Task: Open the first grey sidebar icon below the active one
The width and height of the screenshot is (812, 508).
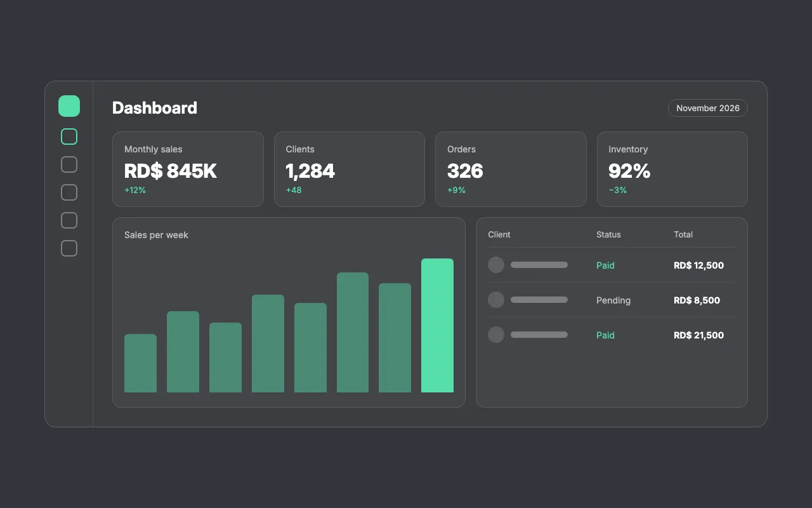Action: click(69, 164)
